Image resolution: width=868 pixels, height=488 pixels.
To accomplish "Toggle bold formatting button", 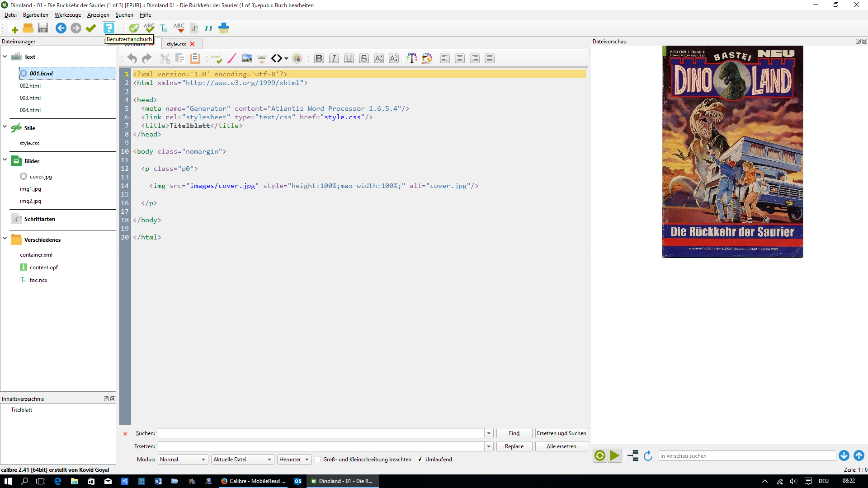I will (x=319, y=58).
